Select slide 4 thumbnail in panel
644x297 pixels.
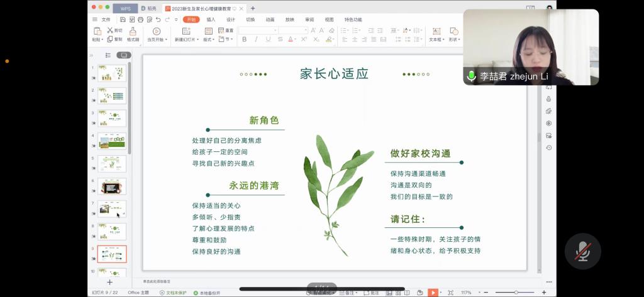[111, 141]
